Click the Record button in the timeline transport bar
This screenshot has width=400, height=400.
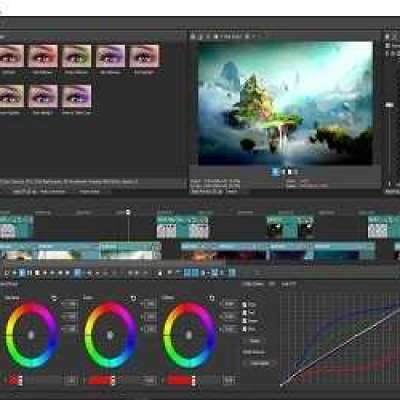(6, 273)
